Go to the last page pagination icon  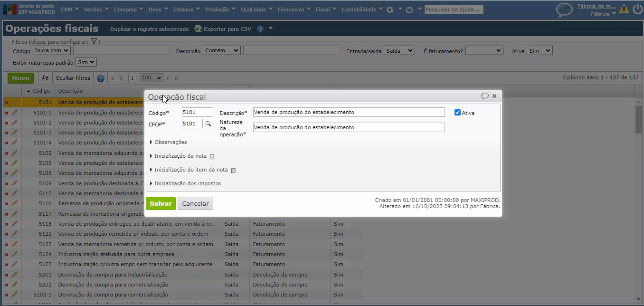coord(176,78)
